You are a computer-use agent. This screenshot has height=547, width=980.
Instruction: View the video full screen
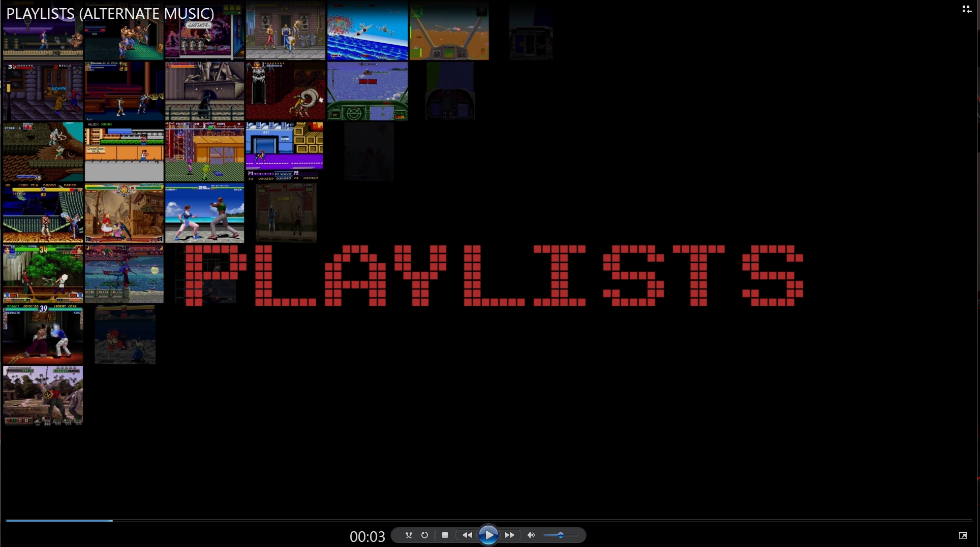(x=963, y=535)
